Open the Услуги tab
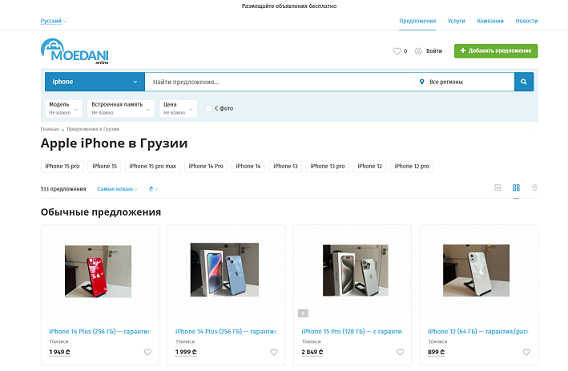 pos(456,21)
